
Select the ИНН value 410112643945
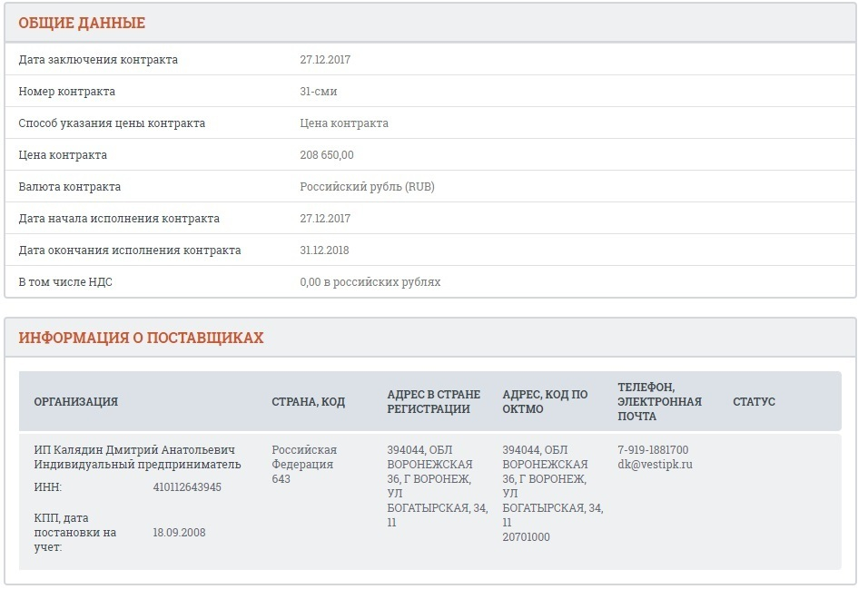click(x=187, y=487)
